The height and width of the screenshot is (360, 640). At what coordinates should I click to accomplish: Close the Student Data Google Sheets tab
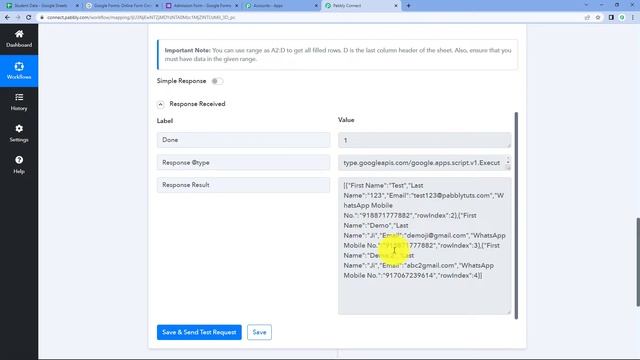pos(77,6)
